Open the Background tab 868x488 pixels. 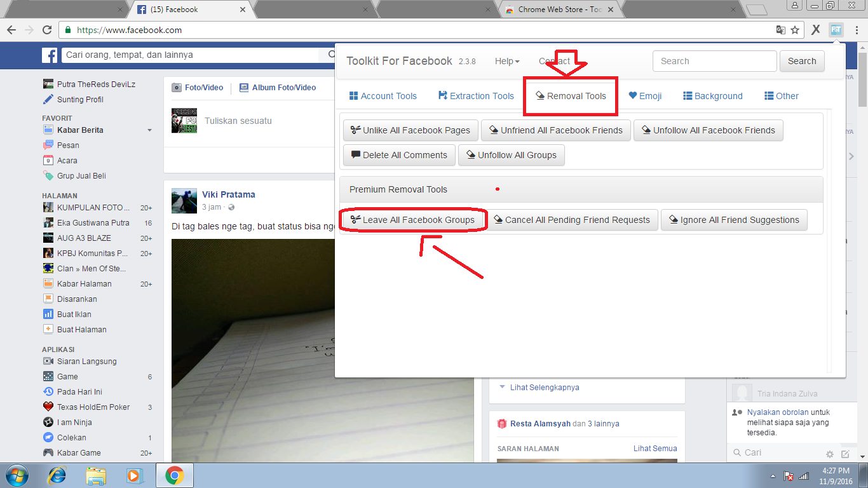(713, 96)
